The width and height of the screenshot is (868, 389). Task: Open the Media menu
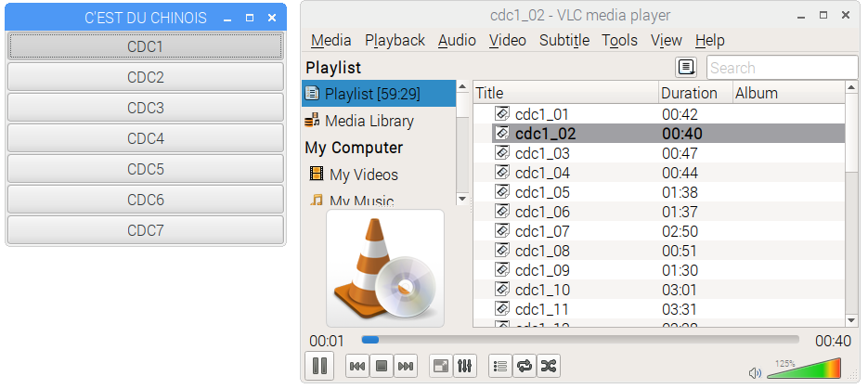coord(331,41)
